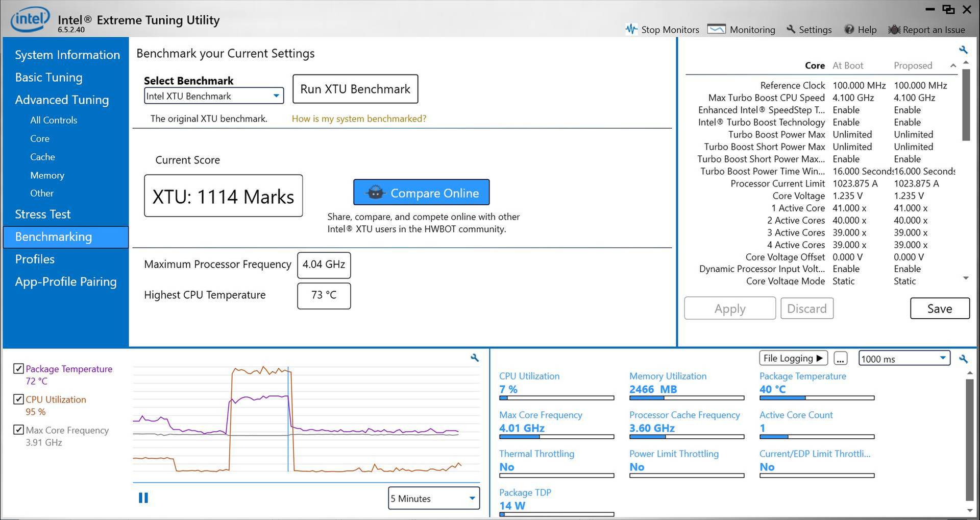
Task: Click the Intel logo icon
Action: pyautogui.click(x=31, y=19)
